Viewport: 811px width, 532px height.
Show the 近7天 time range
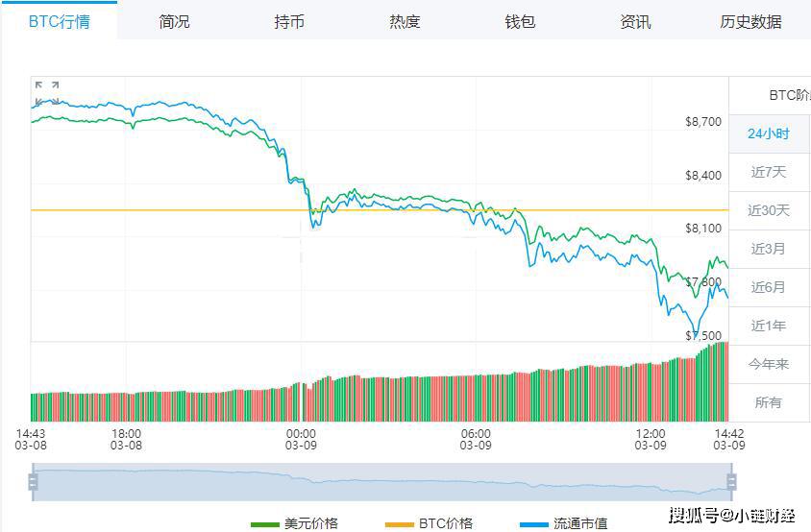click(769, 172)
